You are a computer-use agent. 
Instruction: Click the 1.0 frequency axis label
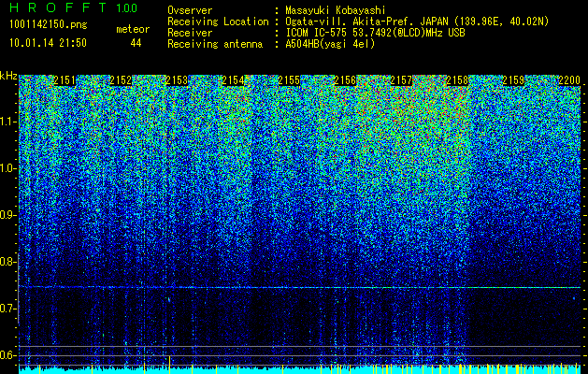pyautogui.click(x=8, y=168)
